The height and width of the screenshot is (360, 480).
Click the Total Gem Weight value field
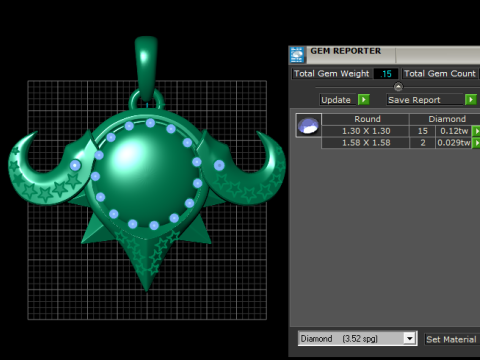(x=386, y=74)
